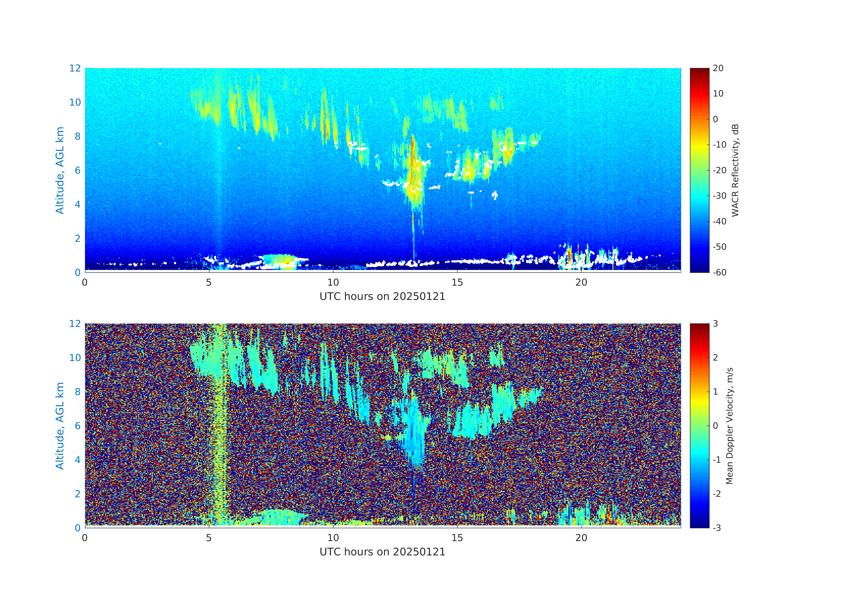Screen dimensions: 868x596
Task: Click x-axis tick 0 on the reflectivity plot
Action: pyautogui.click(x=85, y=282)
